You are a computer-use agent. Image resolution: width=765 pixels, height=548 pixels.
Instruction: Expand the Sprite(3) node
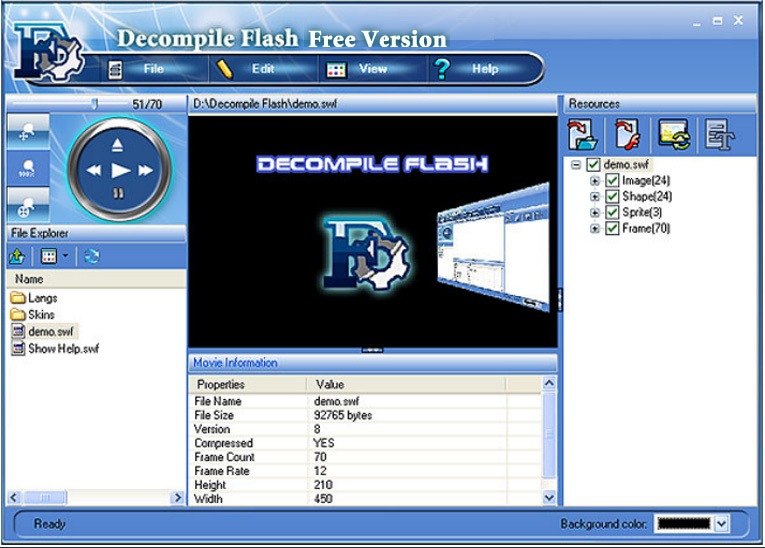[x=594, y=213]
